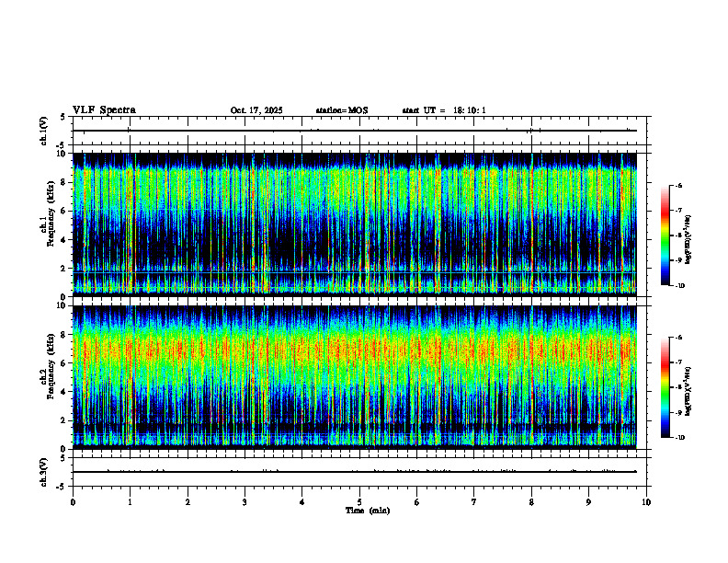Select the "Oct. 17, 2025" date text

[x=256, y=110]
